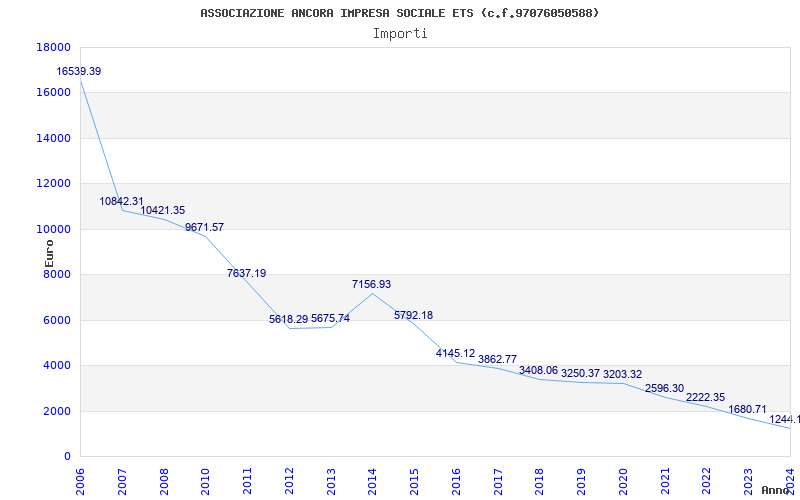The image size is (800, 500).
Task: Click the 2021 x-axis year
Action: [665, 481]
